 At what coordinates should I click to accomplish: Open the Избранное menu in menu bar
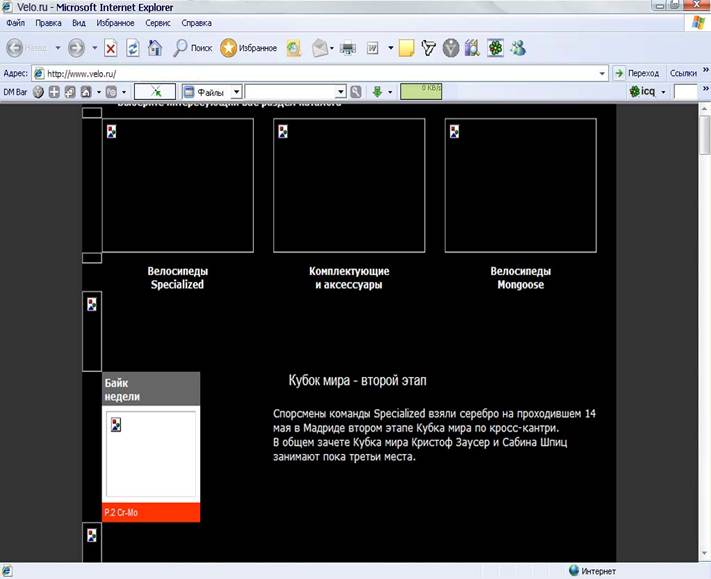115,23
